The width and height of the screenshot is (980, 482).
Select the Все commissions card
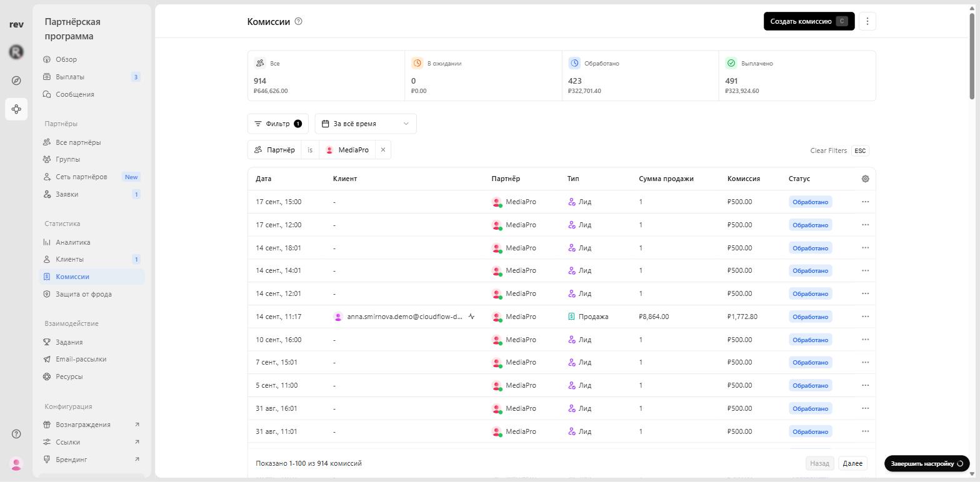click(326, 76)
